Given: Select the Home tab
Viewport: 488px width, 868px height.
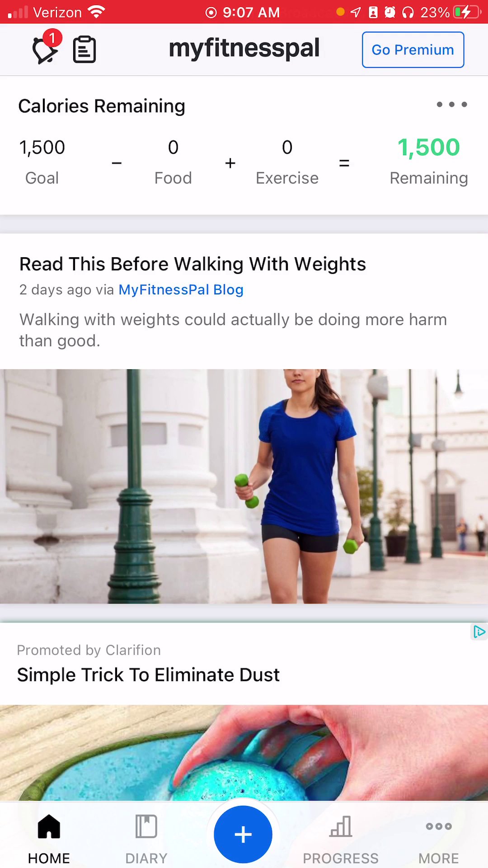Looking at the screenshot, I should click(x=49, y=839).
